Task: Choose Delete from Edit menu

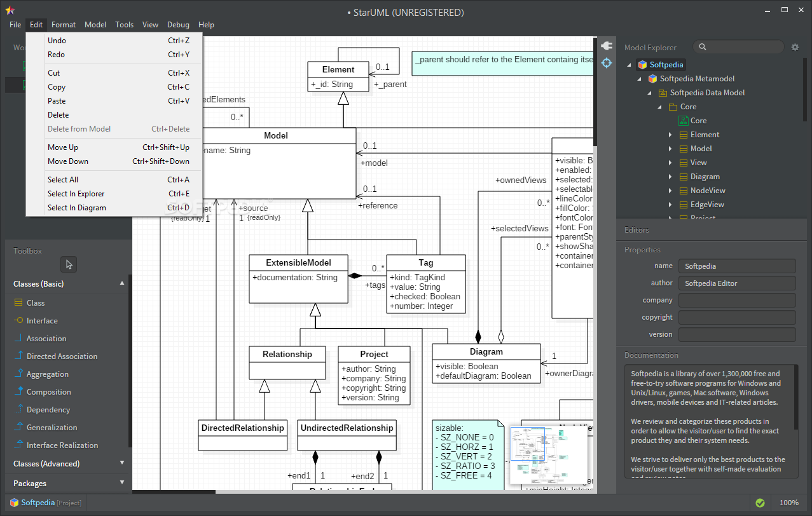Action: tap(114, 115)
